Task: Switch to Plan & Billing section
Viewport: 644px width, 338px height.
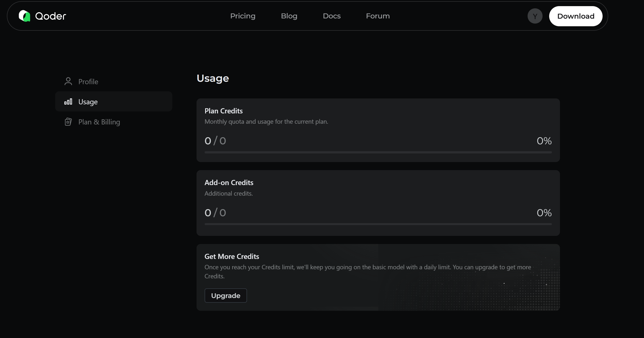Action: [99, 122]
